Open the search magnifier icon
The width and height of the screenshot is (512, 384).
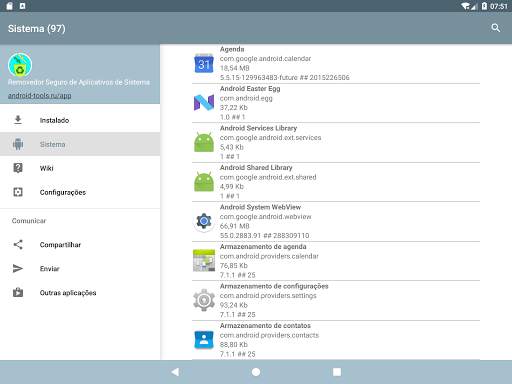tap(496, 28)
